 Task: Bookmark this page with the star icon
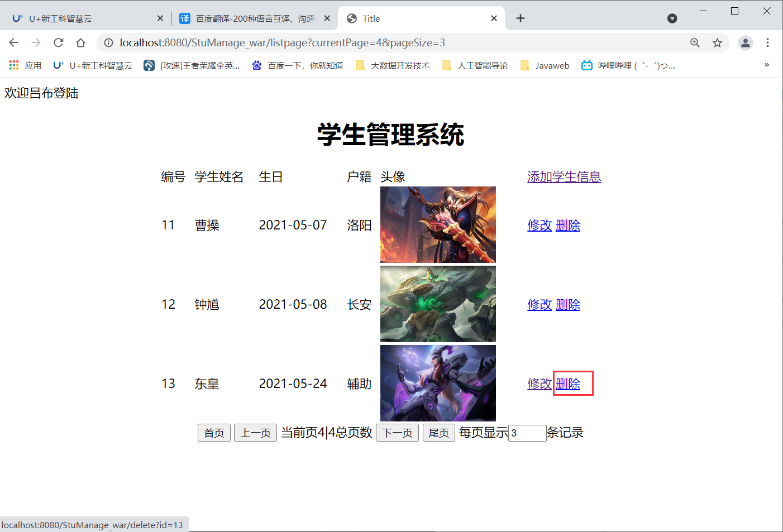coord(717,42)
